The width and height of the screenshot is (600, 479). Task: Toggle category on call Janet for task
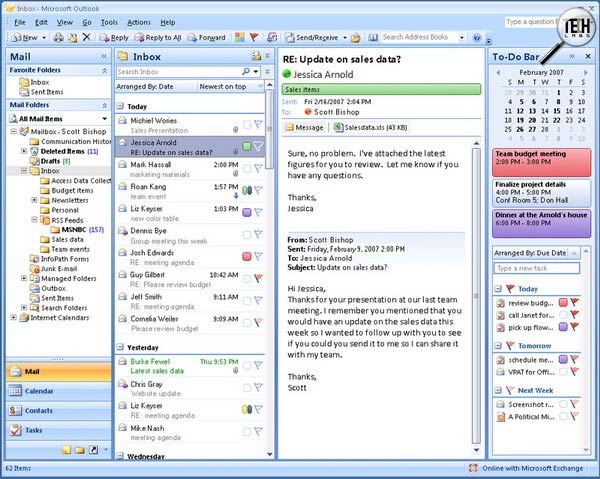pos(563,315)
